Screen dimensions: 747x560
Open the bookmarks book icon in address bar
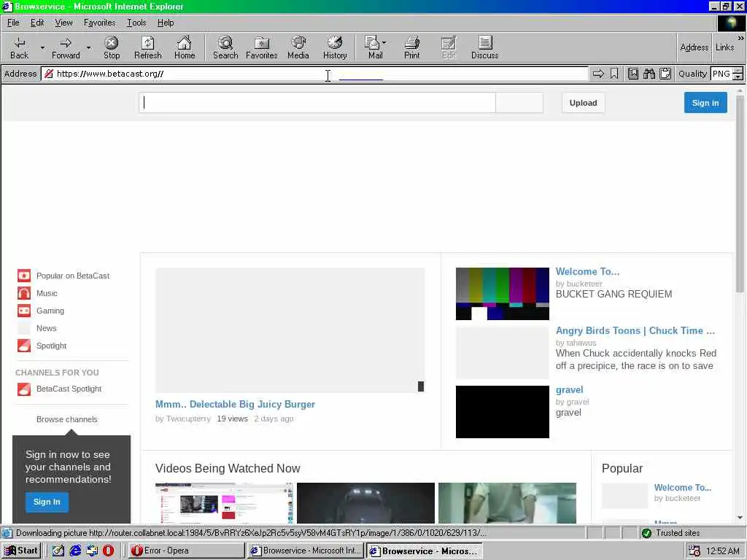[x=633, y=74]
